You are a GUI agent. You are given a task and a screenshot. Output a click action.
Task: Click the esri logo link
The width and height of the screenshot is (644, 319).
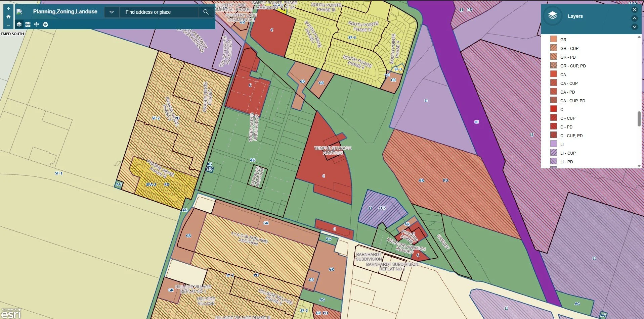[x=11, y=313]
